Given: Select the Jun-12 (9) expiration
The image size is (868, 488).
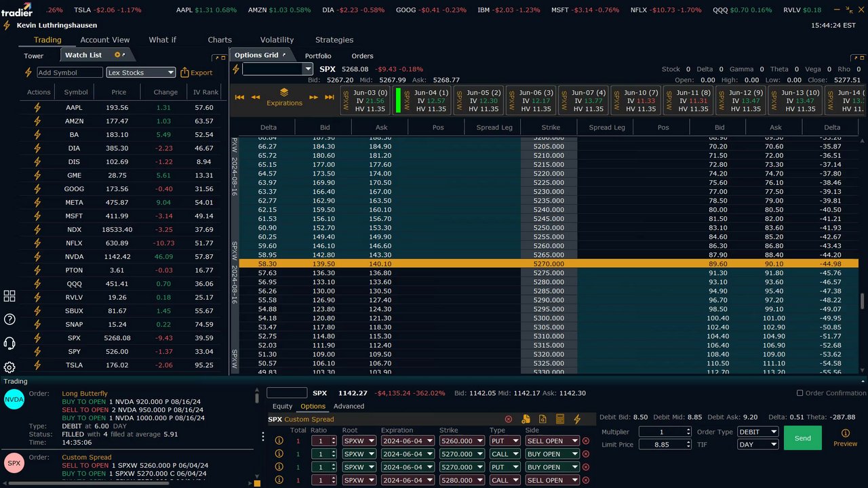Looking at the screenshot, I should 741,100.
